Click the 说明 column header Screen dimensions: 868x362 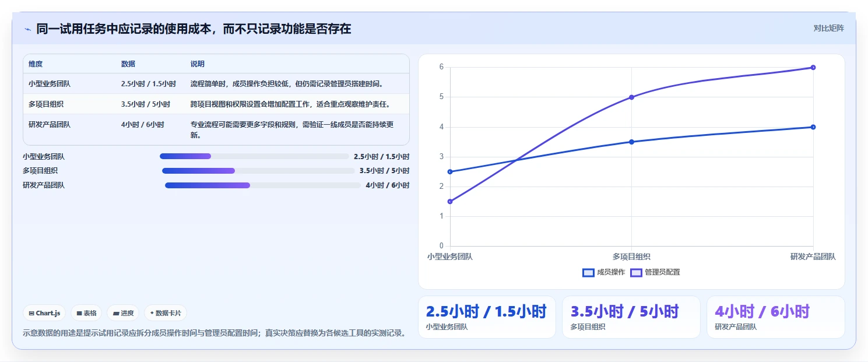[x=198, y=64]
